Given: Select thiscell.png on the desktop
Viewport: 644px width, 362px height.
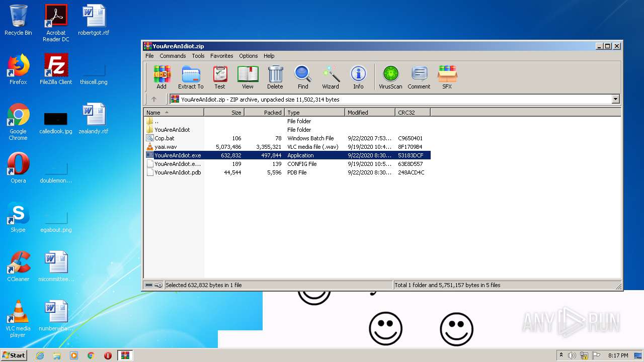Looking at the screenshot, I should (94, 73).
